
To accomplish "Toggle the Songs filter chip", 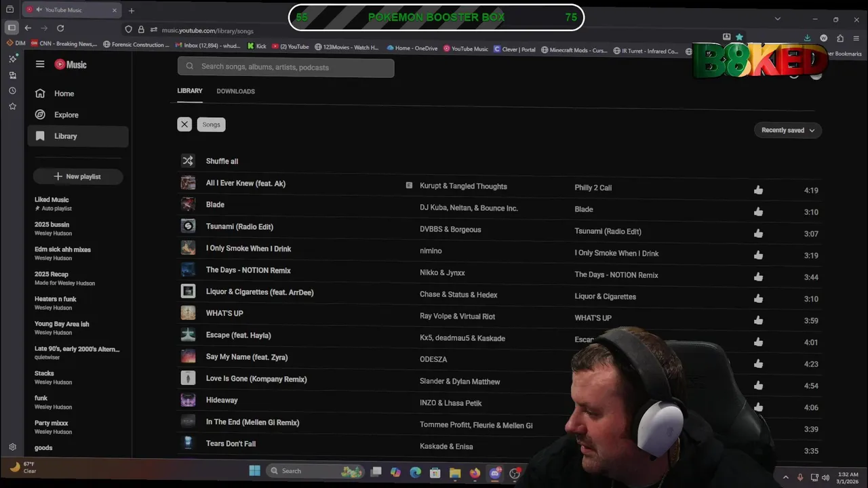I will 211,124.
